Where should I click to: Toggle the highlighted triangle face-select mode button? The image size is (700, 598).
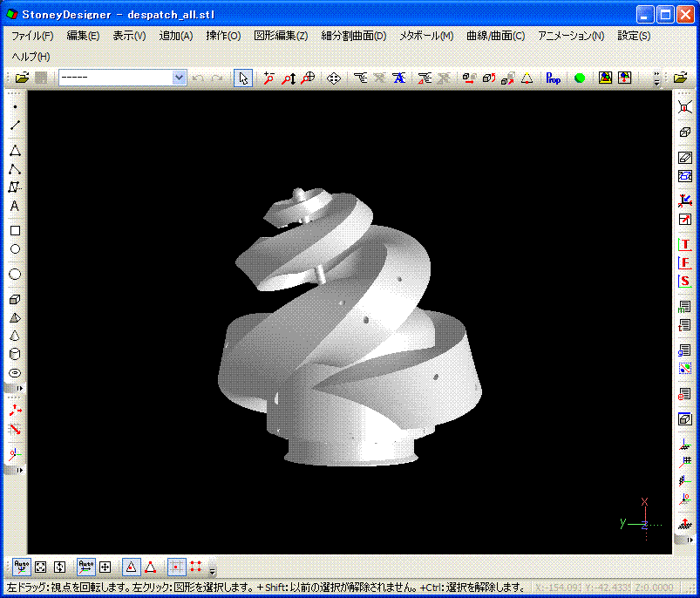point(130,566)
